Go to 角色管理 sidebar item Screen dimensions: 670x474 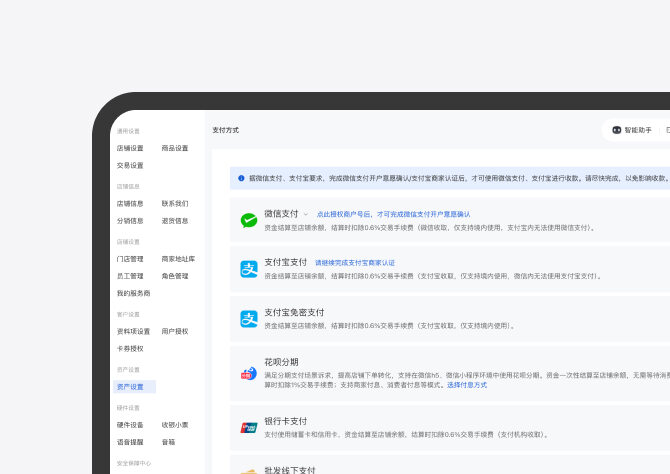175,276
